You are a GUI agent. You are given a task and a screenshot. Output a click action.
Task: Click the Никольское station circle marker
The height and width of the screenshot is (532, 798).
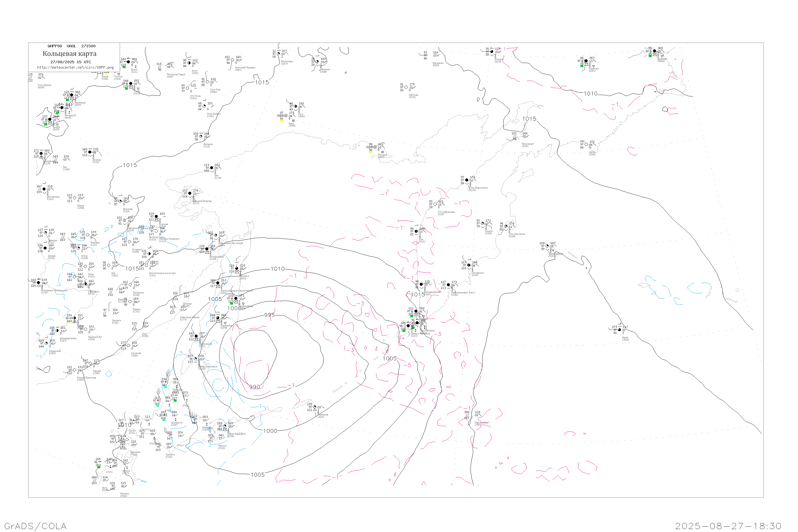(x=547, y=246)
